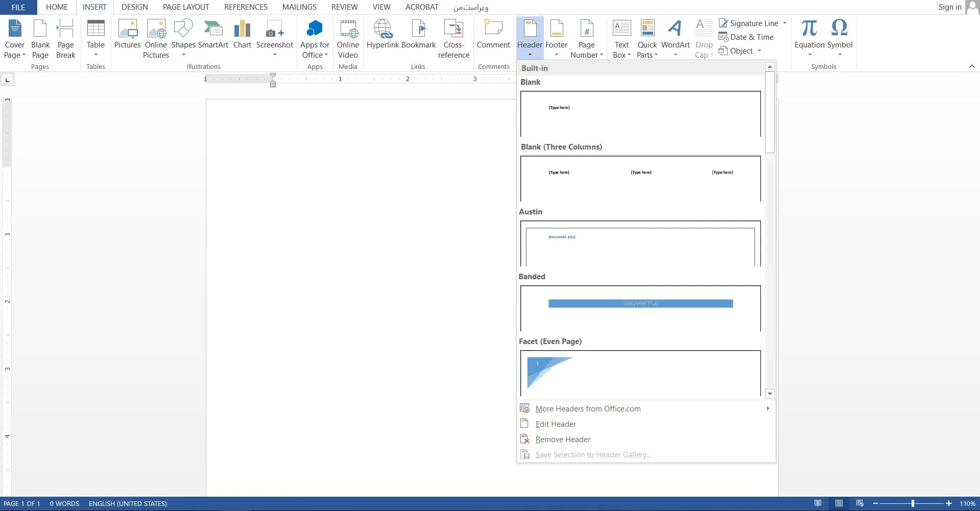This screenshot has height=511, width=980.
Task: Switch to Web Layout view in status bar
Action: (x=859, y=503)
